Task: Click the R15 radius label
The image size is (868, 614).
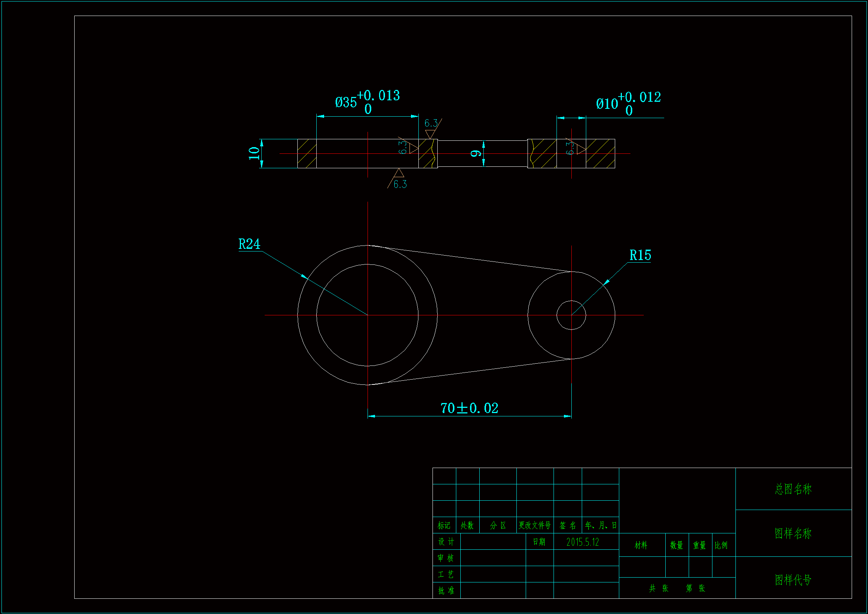Action: (x=640, y=255)
